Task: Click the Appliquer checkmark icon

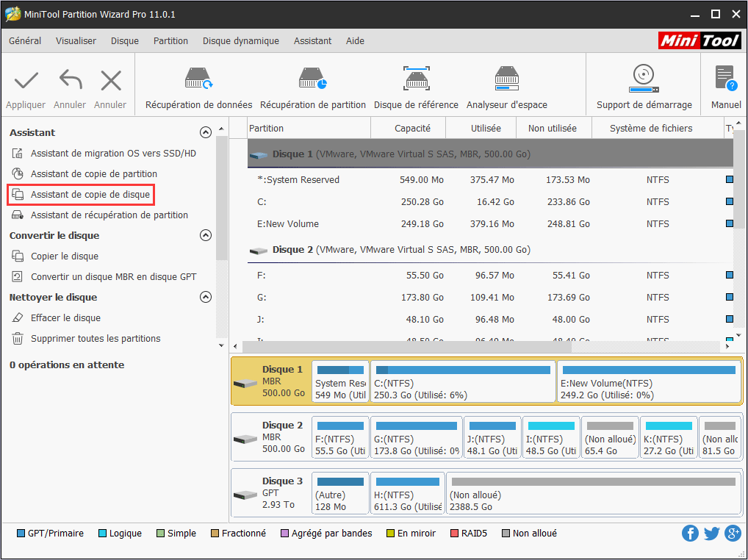Action: (26, 81)
